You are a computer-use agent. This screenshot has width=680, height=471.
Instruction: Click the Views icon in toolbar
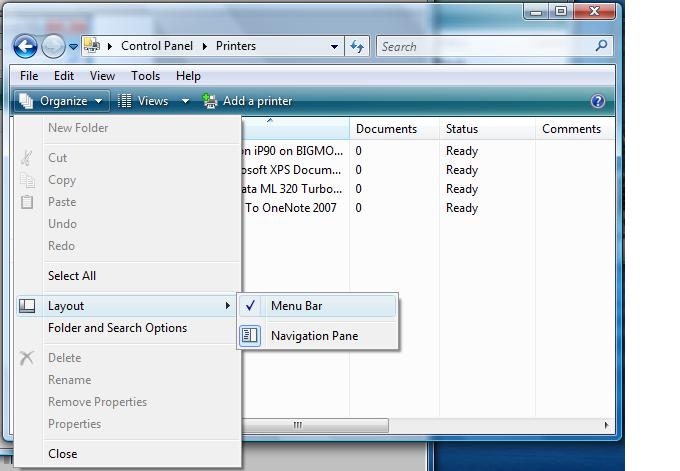pos(125,101)
